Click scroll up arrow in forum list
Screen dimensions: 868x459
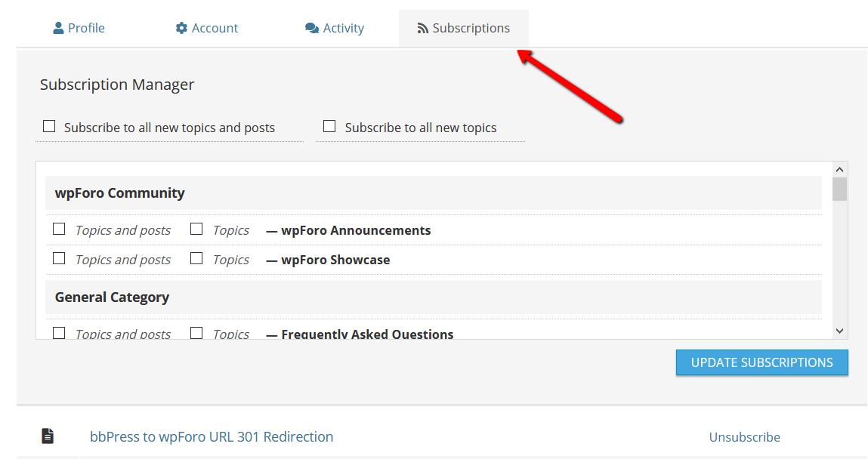[x=839, y=169]
